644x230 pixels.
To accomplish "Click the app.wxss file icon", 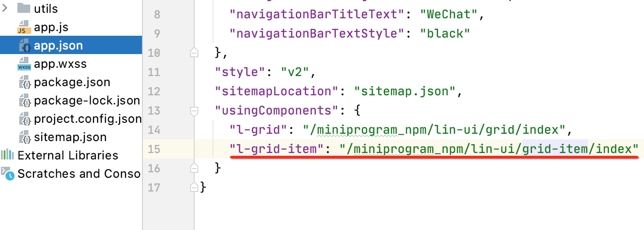I will click(24, 64).
